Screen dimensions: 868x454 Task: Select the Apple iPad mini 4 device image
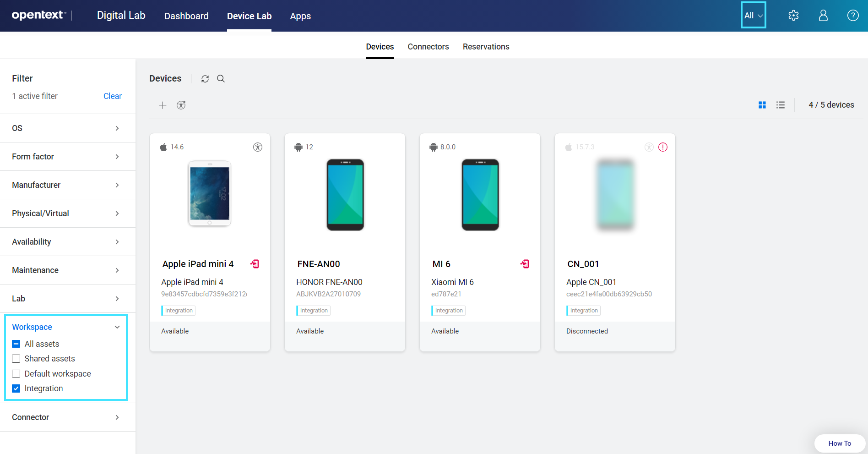click(210, 194)
